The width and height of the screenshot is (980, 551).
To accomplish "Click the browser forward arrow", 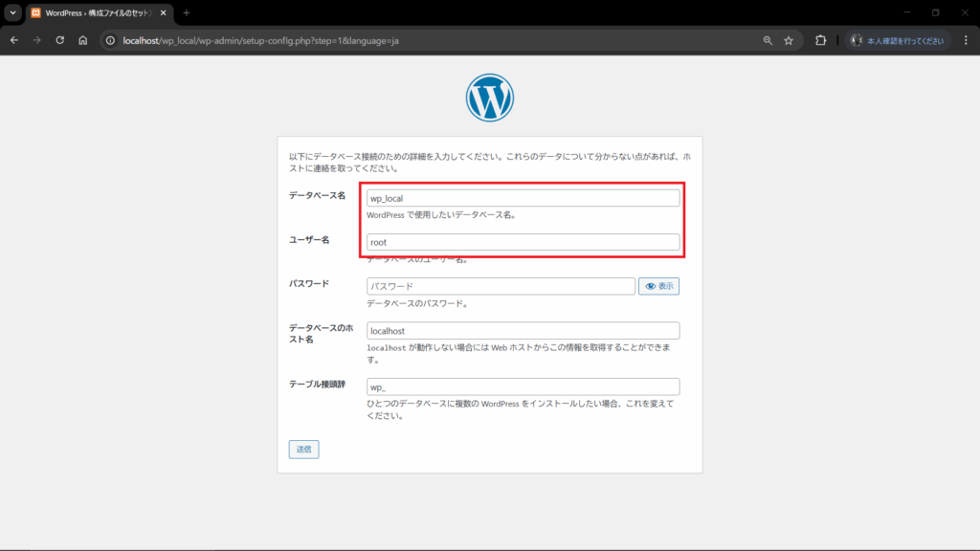I will click(37, 40).
